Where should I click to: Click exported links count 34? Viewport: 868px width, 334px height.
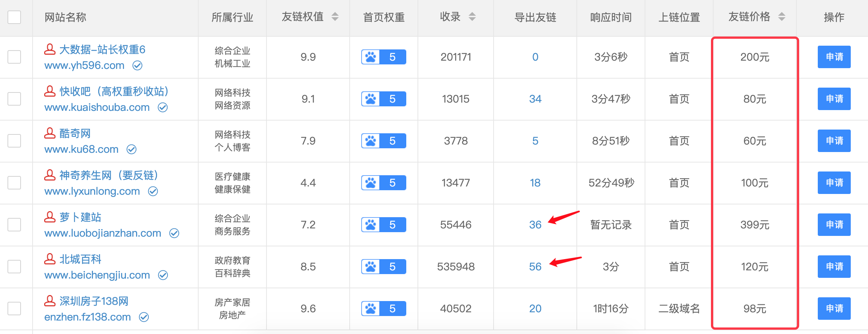coord(535,99)
